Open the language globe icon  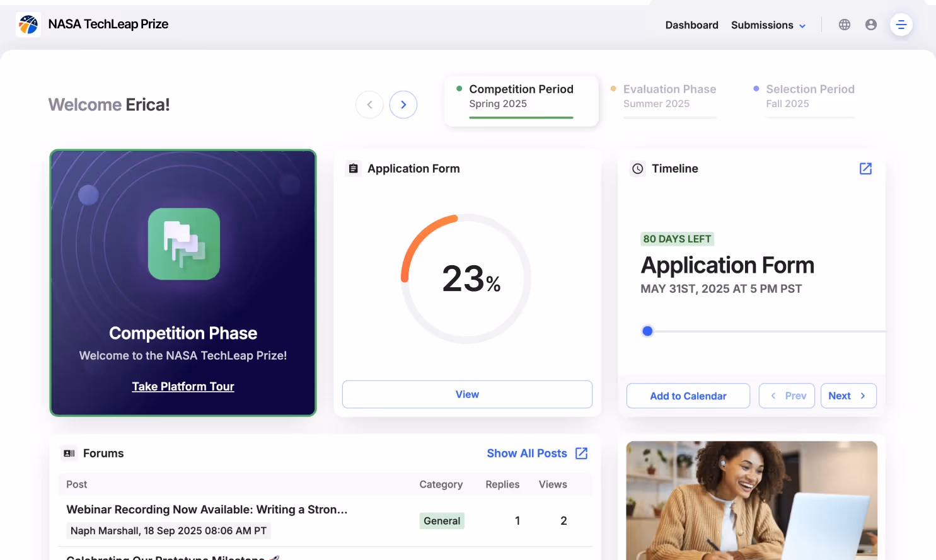tap(845, 25)
